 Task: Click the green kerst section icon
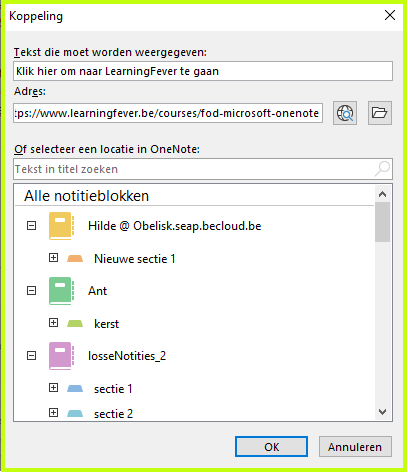[75, 323]
